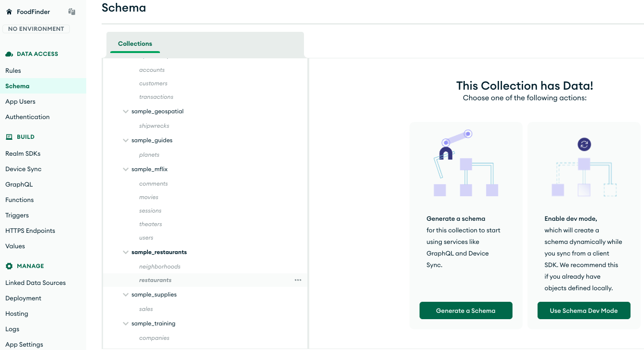Click the dev mode sync icon
The height and width of the screenshot is (350, 644).
(584, 144)
